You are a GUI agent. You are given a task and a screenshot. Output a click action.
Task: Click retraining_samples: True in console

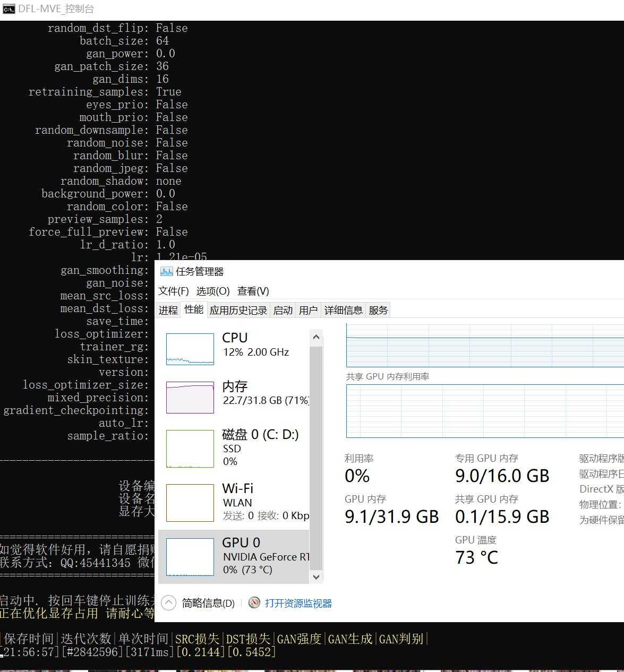[x=105, y=92]
